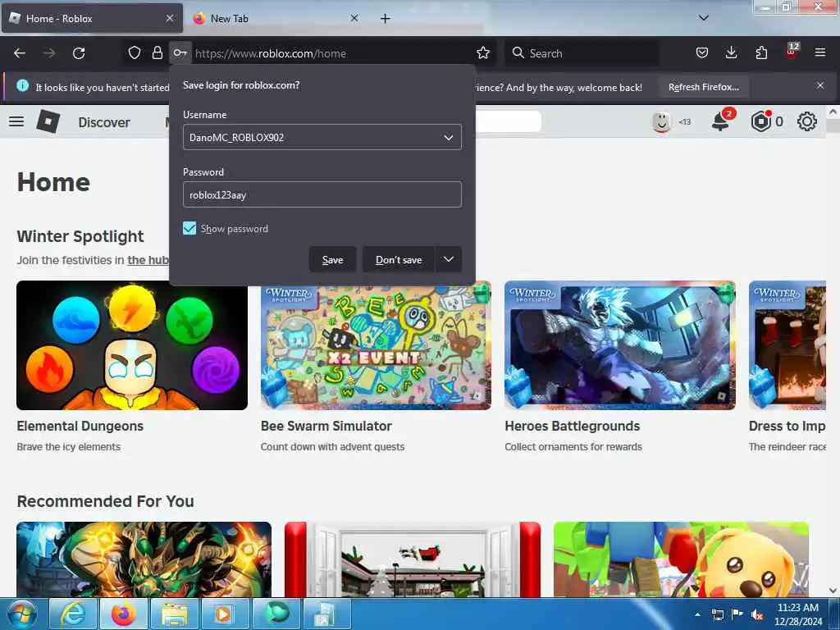The image size is (840, 630).
Task: Open the Firefox application menu
Action: point(820,52)
